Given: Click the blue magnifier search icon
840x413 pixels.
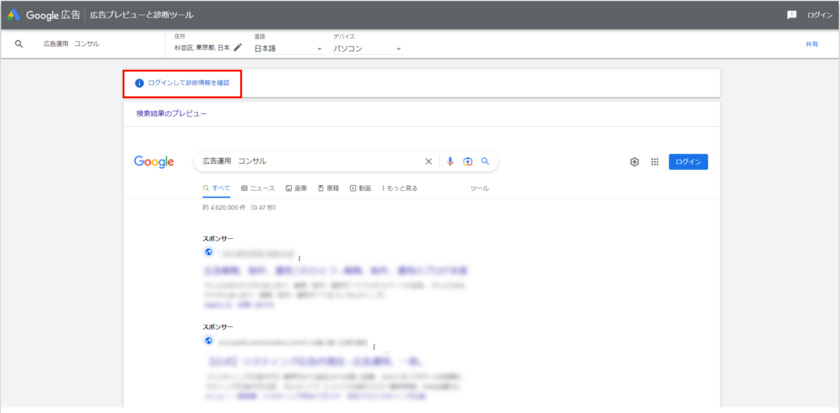Looking at the screenshot, I should coord(485,161).
